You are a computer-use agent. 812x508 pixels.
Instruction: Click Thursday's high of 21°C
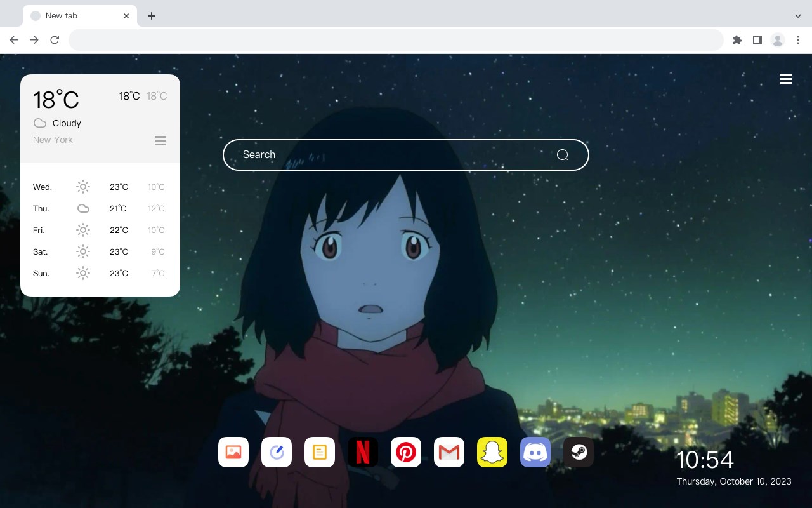[x=119, y=208]
